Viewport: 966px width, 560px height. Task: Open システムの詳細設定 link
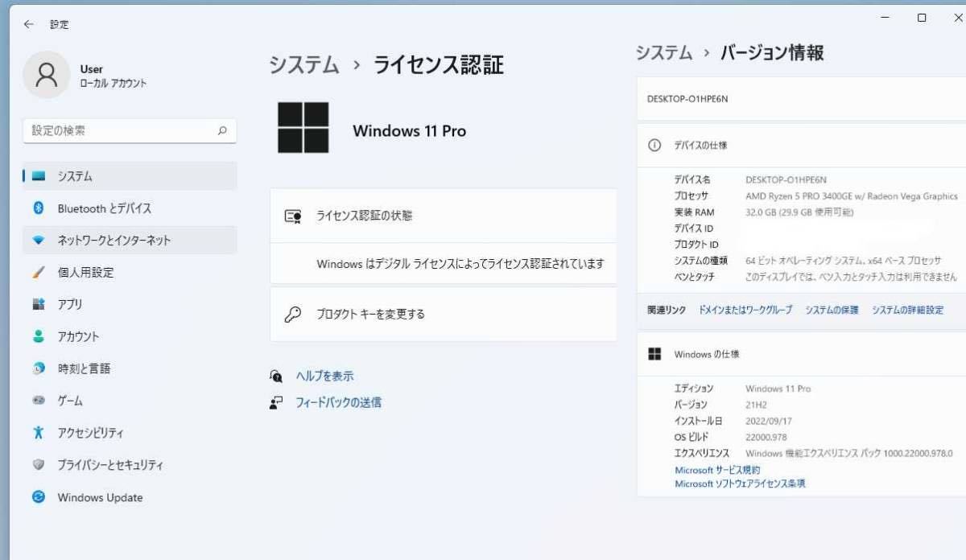coord(907,310)
